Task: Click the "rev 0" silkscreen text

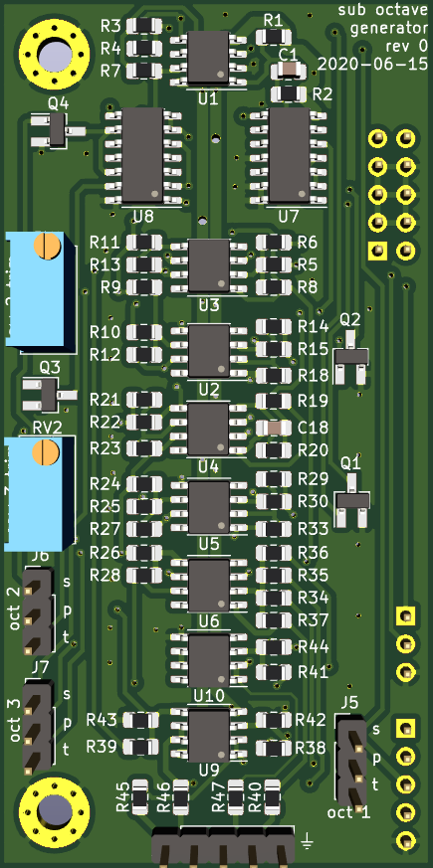Action: tap(407, 46)
